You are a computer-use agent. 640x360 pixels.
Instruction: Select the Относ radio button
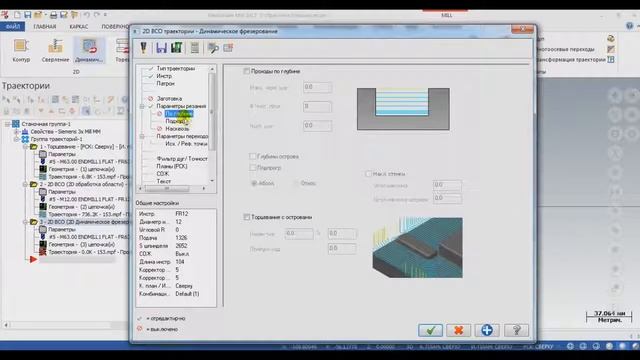pyautogui.click(x=296, y=183)
